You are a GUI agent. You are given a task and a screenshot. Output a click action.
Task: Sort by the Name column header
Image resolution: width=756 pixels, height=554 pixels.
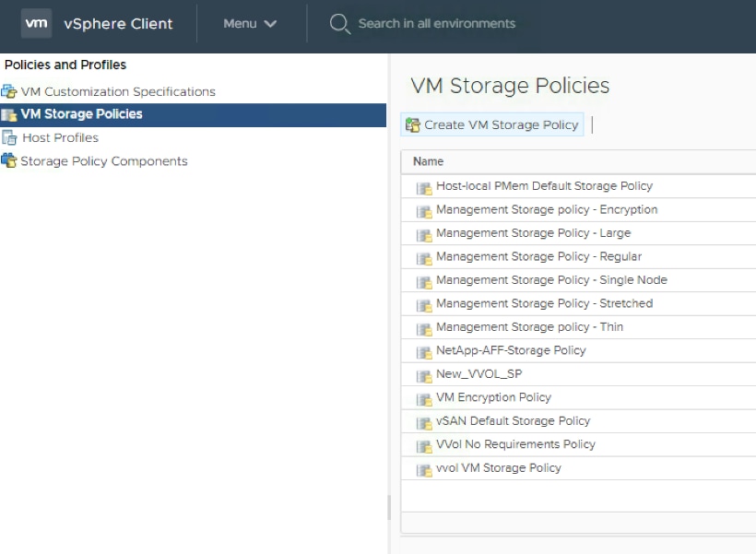(428, 161)
